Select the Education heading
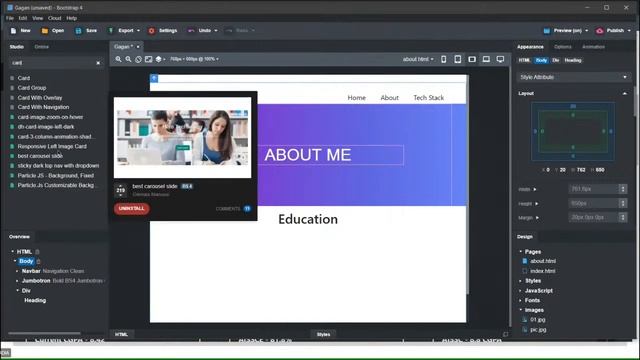This screenshot has width=640, height=360. [x=308, y=219]
